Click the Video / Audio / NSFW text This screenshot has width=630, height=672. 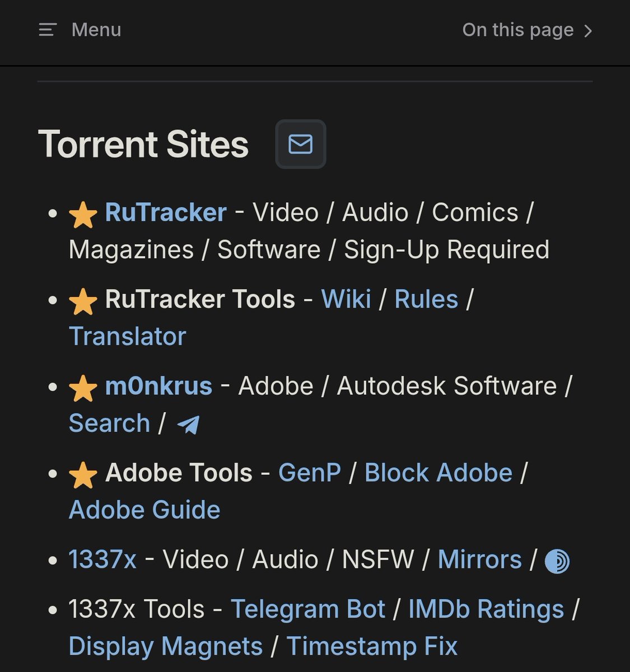click(288, 559)
